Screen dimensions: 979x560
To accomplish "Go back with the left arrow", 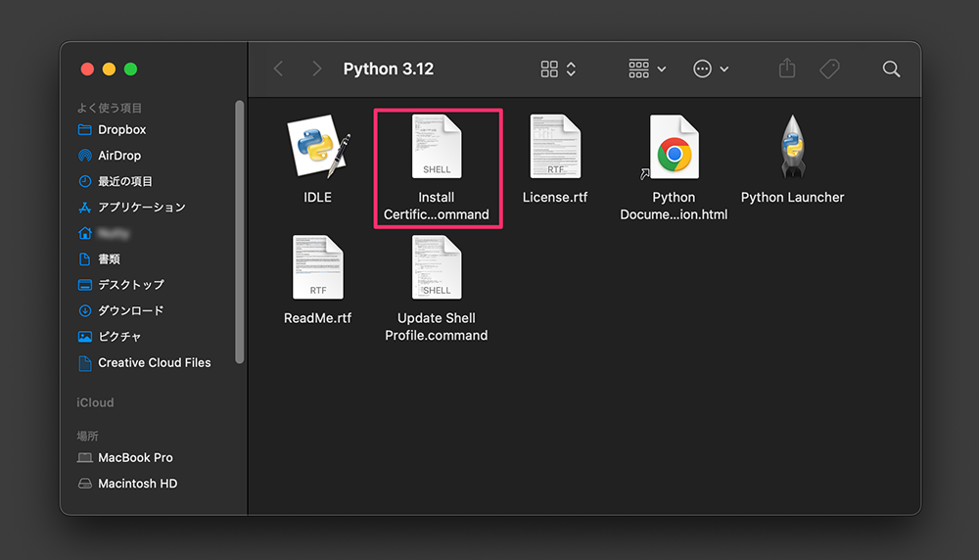I will [x=278, y=69].
